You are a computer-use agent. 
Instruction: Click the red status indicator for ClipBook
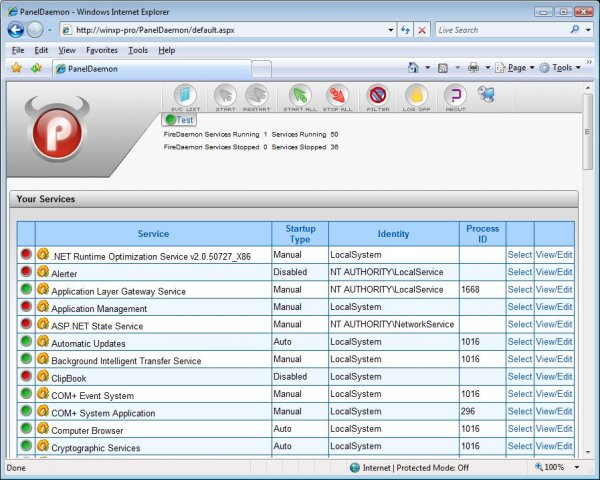(x=26, y=377)
